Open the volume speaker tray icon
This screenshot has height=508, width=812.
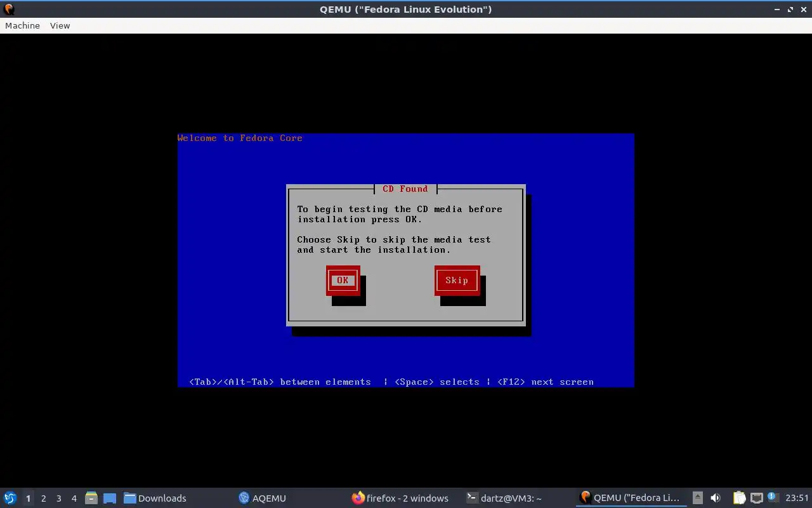[x=716, y=498]
